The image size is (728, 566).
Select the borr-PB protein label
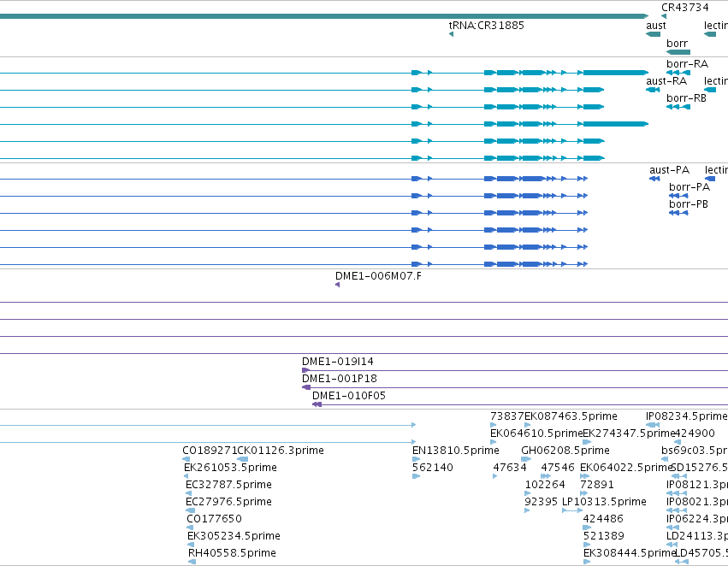[689, 204]
